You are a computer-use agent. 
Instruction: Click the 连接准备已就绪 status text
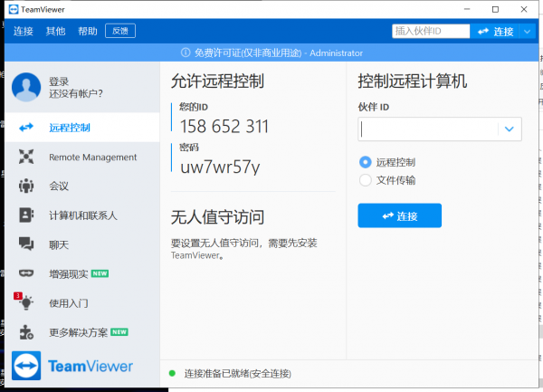click(237, 374)
